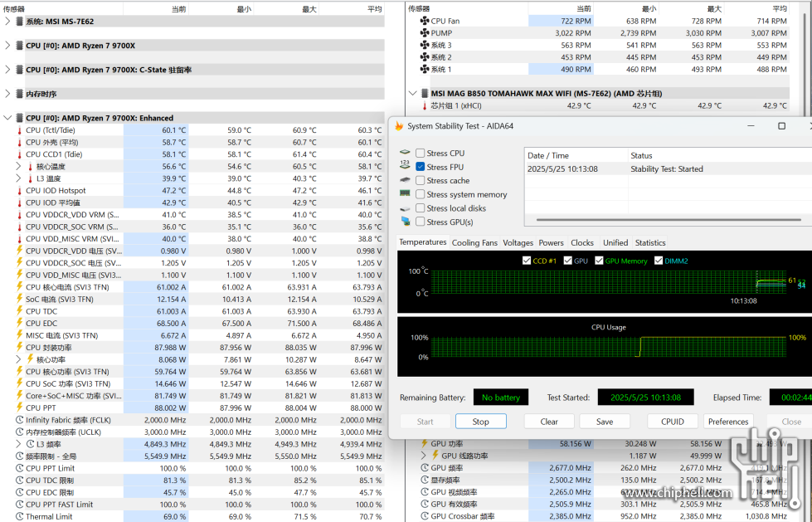Enable the Stress cache checkbox
Screen dimensions: 812x522
click(420, 180)
